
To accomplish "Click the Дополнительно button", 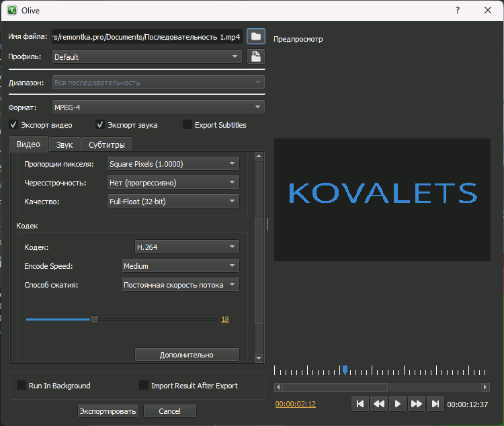I will point(187,355).
